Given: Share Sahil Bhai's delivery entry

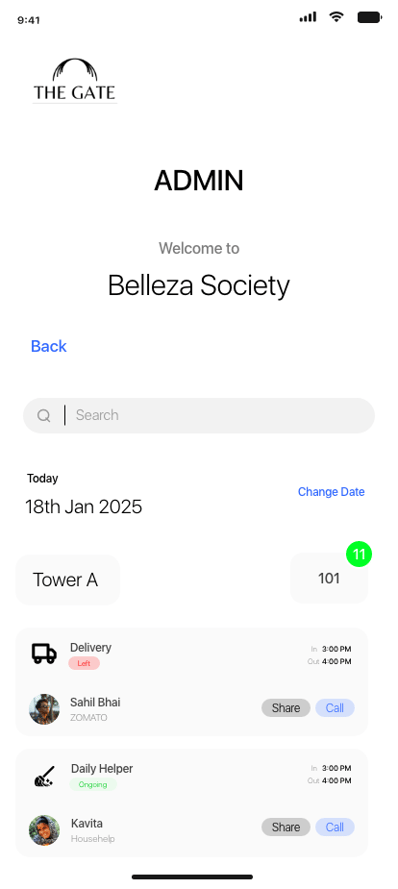Looking at the screenshot, I should [x=286, y=708].
